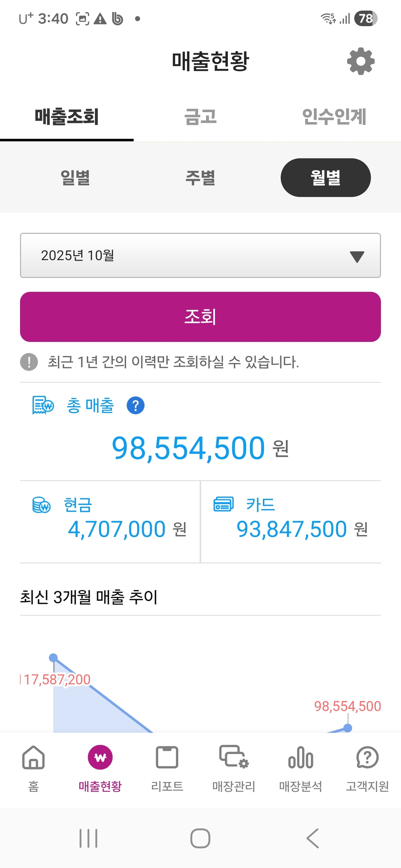This screenshot has width=401, height=868.
Task: Select the 일별 period option
Action: (75, 178)
